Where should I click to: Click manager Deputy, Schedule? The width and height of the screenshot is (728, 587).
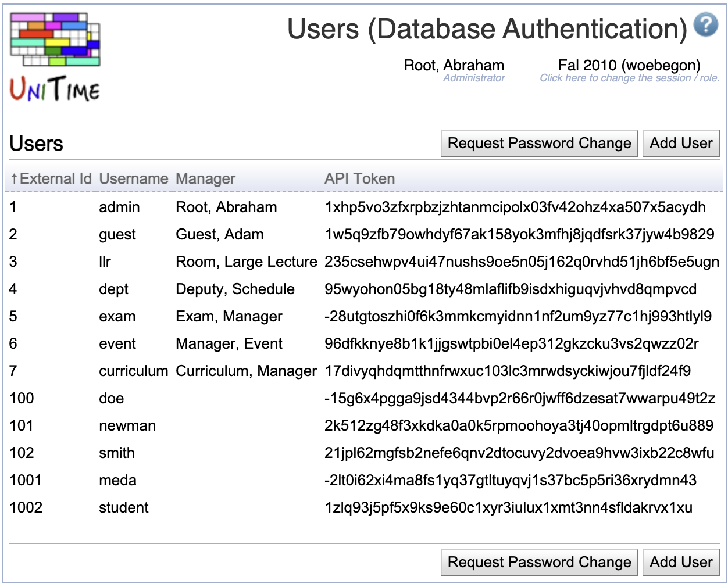[235, 289]
